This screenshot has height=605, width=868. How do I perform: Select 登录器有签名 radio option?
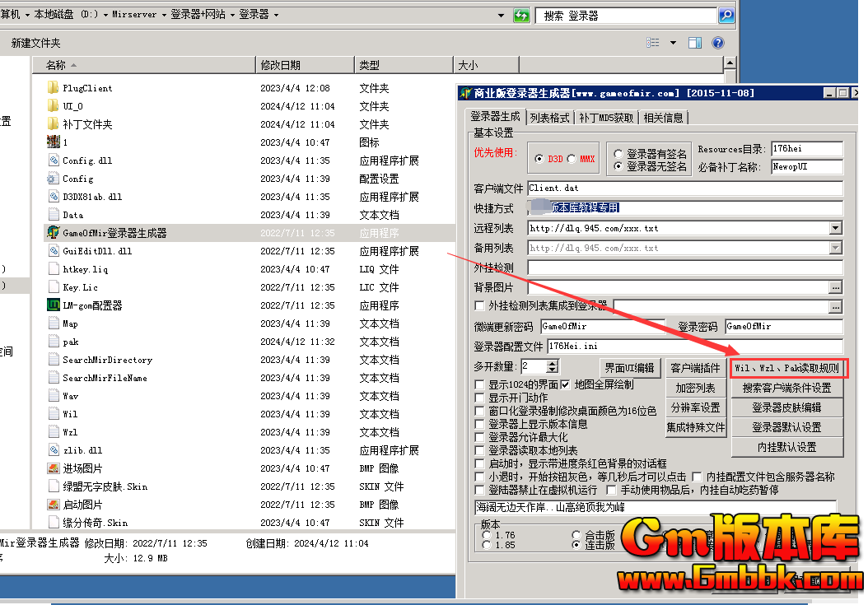click(618, 154)
